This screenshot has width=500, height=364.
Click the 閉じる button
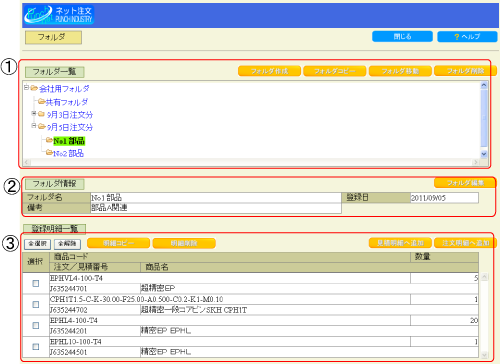pos(402,37)
